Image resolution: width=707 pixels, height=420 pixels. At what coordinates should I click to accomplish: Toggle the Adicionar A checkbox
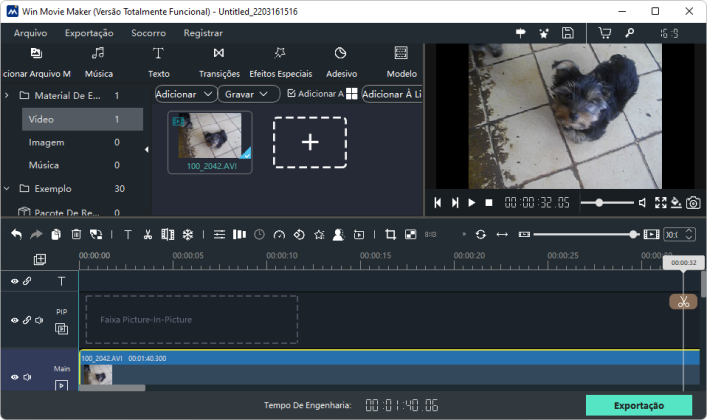[291, 93]
